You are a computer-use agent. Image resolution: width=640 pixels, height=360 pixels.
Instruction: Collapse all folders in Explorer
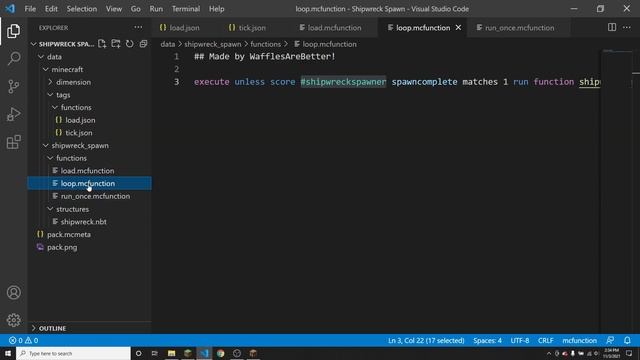143,44
